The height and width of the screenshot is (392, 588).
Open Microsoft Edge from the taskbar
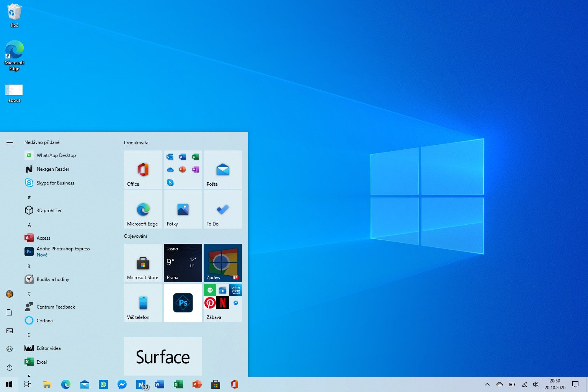click(x=65, y=384)
